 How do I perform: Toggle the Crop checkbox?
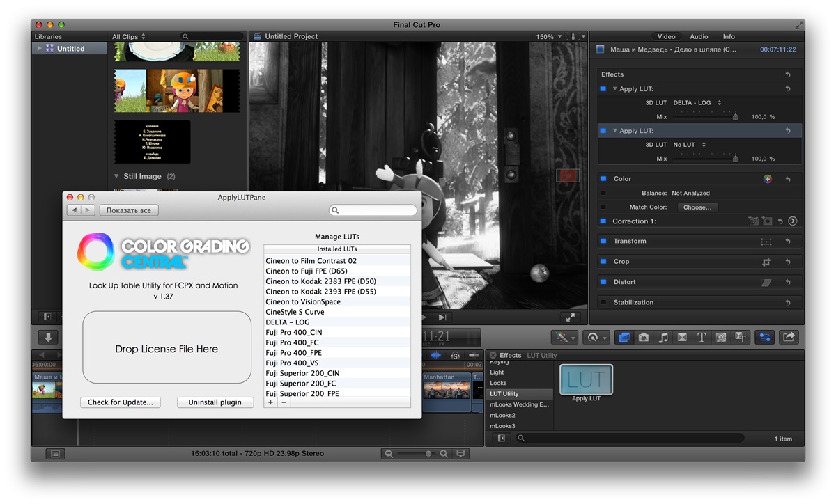(603, 262)
